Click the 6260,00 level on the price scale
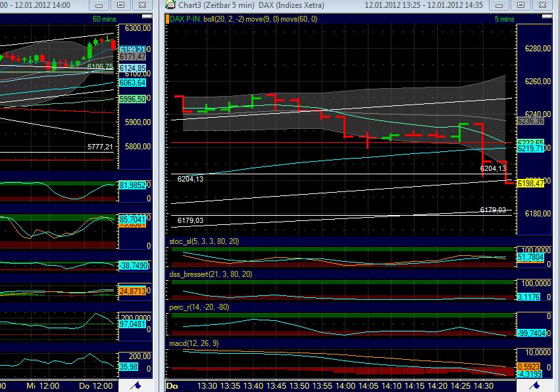 [538, 82]
